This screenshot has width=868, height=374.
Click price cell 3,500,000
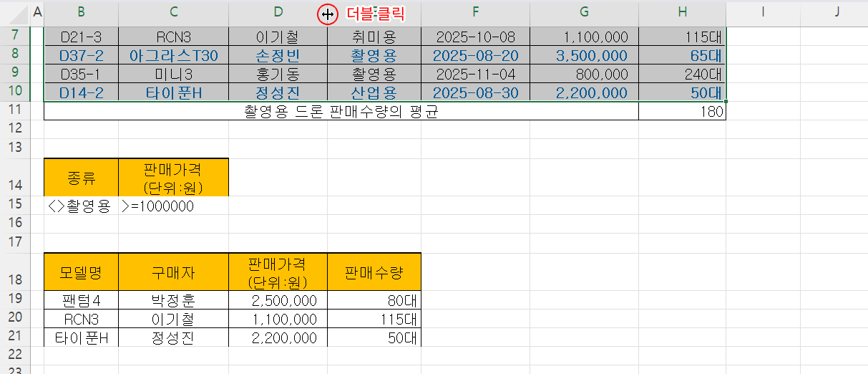click(584, 55)
